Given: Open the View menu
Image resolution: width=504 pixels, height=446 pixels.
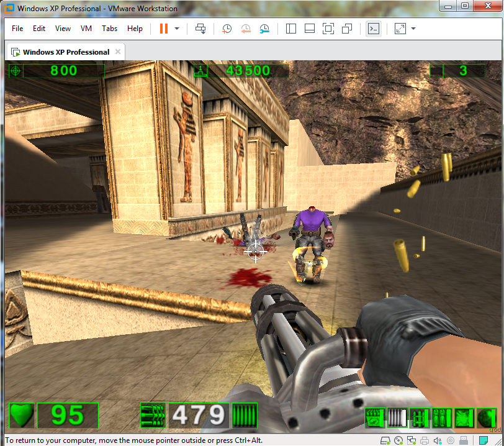Looking at the screenshot, I should [63, 29].
